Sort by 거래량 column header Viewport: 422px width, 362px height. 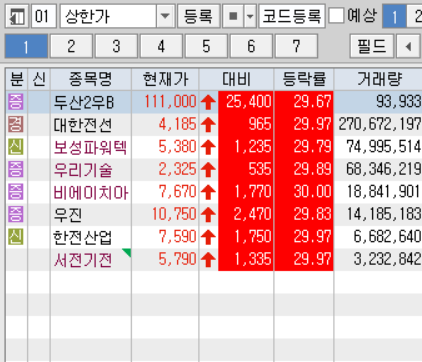pyautogui.click(x=378, y=79)
